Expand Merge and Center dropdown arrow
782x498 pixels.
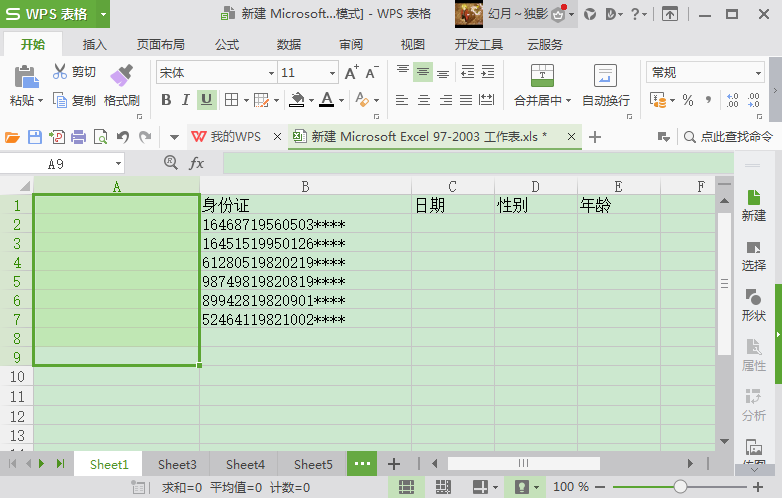coord(568,101)
